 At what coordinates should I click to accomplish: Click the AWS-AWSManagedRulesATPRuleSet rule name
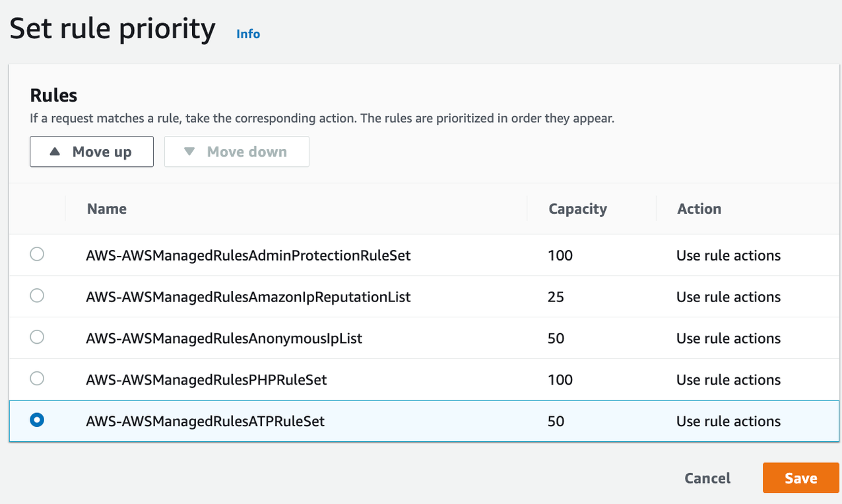click(205, 422)
